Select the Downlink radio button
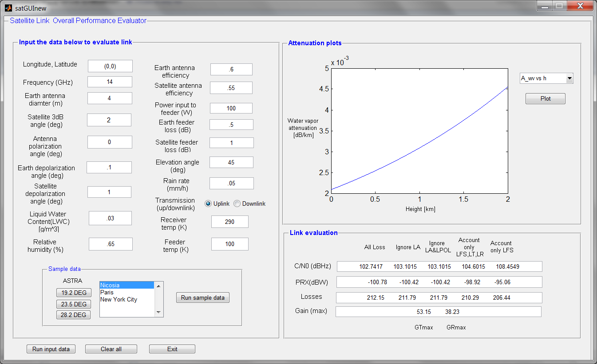The width and height of the screenshot is (597, 364). pyautogui.click(x=236, y=204)
